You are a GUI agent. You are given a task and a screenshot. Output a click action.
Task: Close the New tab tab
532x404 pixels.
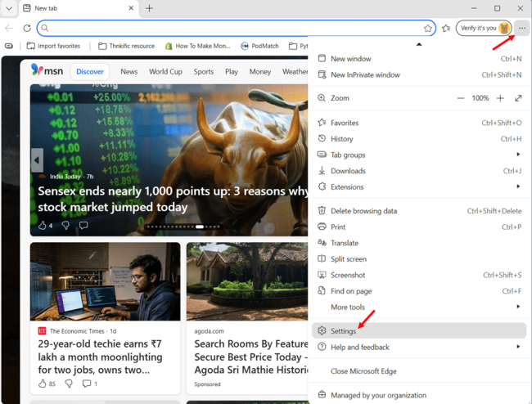coord(131,8)
